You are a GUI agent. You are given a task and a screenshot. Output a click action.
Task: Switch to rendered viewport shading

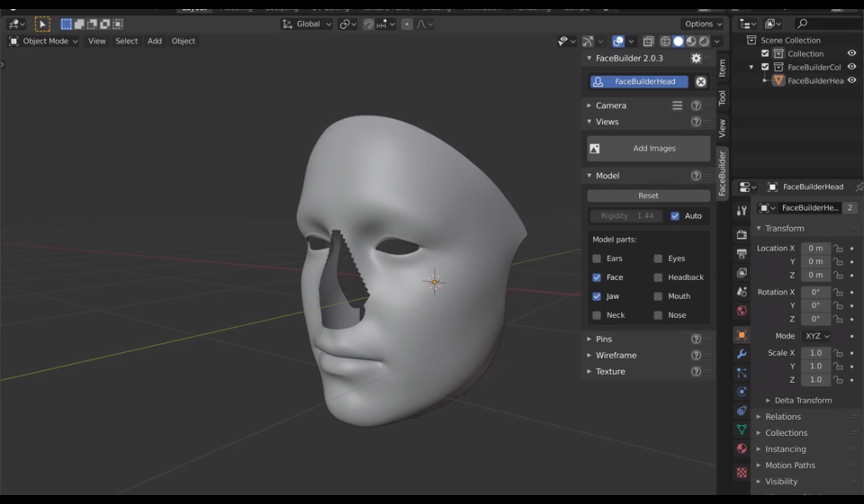click(704, 41)
